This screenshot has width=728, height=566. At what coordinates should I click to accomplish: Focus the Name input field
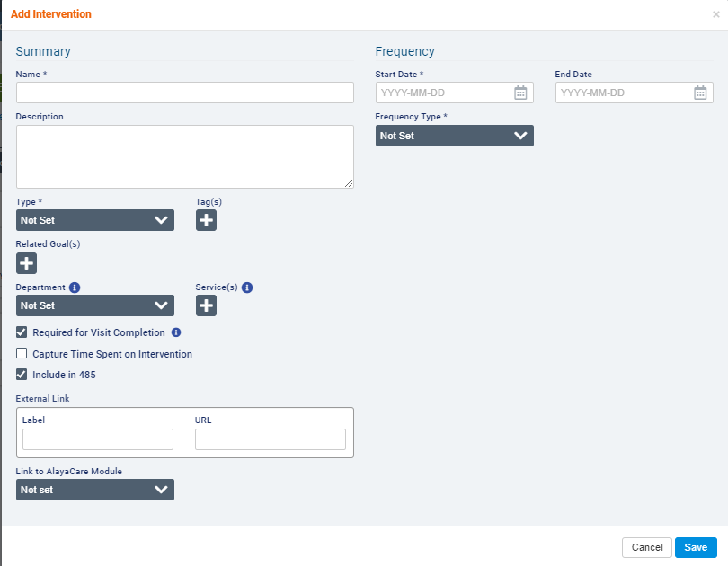tap(185, 93)
